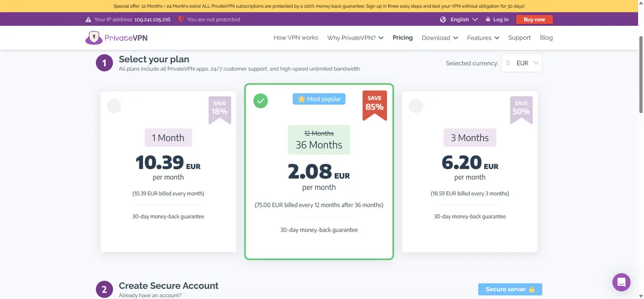Click the Buy now button

(535, 19)
